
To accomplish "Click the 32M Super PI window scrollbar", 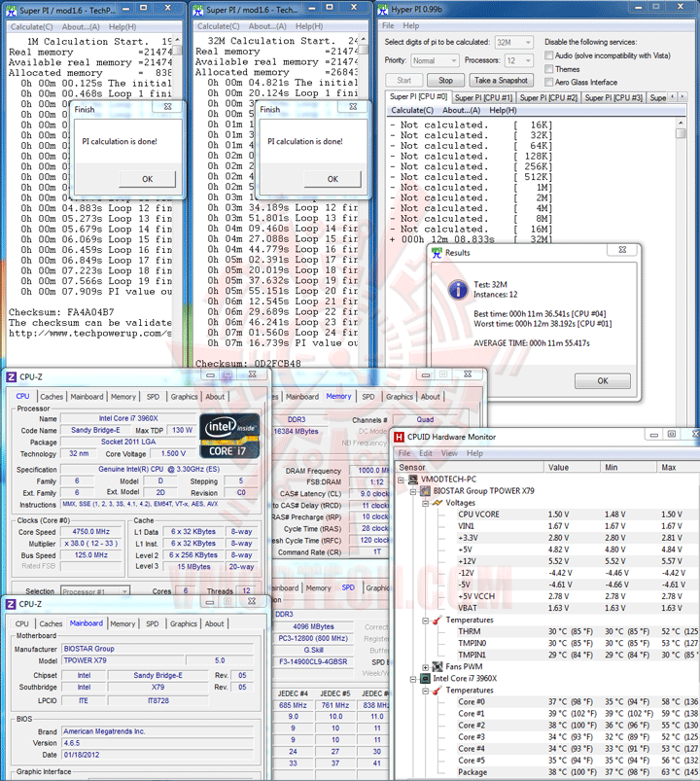I will (364, 199).
